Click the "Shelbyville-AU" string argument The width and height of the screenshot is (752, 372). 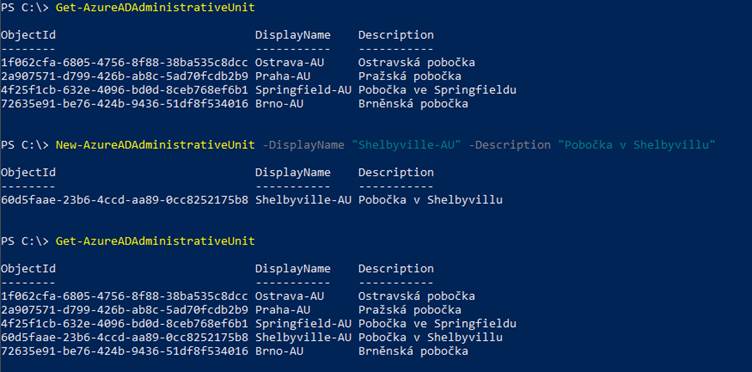[x=406, y=145]
